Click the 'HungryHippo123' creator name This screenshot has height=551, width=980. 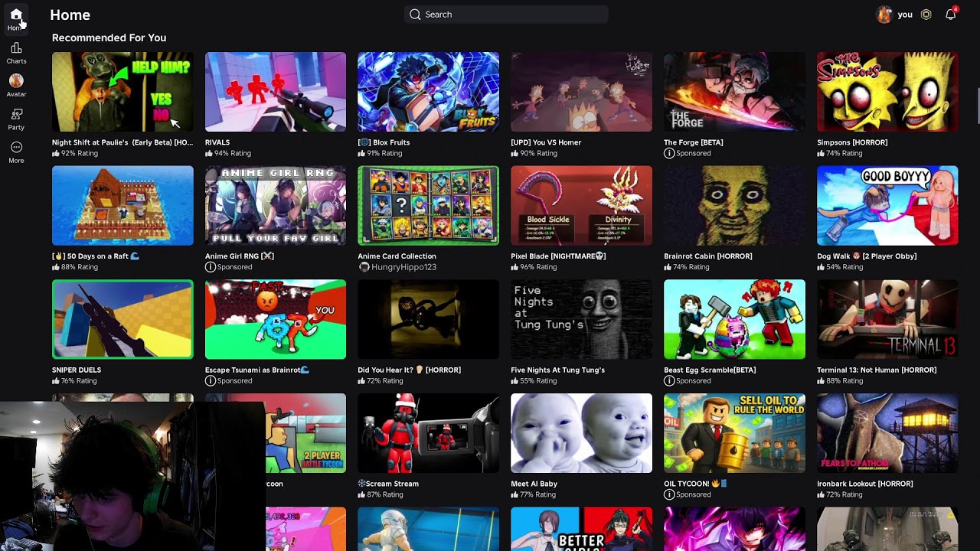(403, 267)
